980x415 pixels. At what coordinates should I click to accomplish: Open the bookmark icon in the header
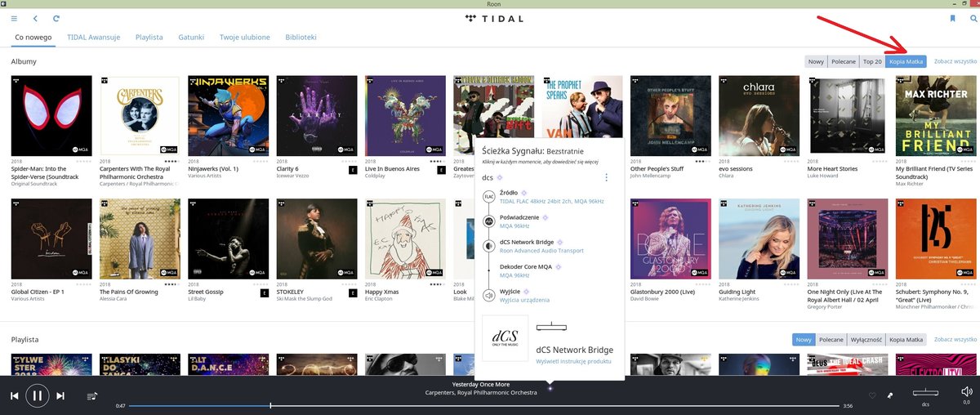[952, 18]
